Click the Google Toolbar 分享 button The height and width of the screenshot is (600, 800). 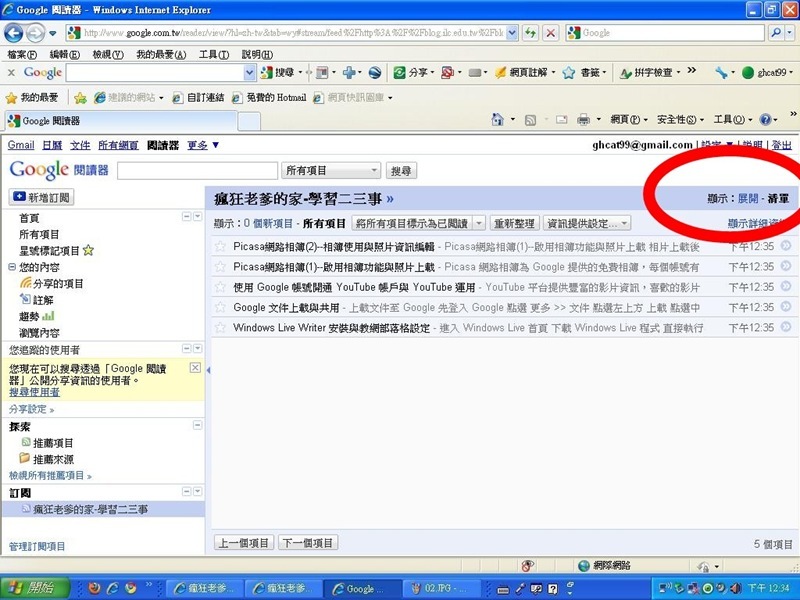coord(411,73)
